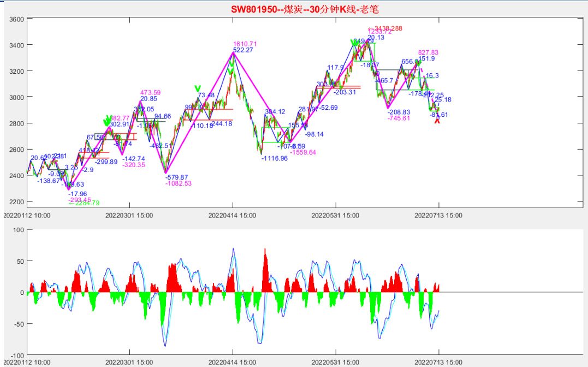Screen dimensions: 588x367
Task: Click the magenta -1559.64 label
Action: click(303, 152)
